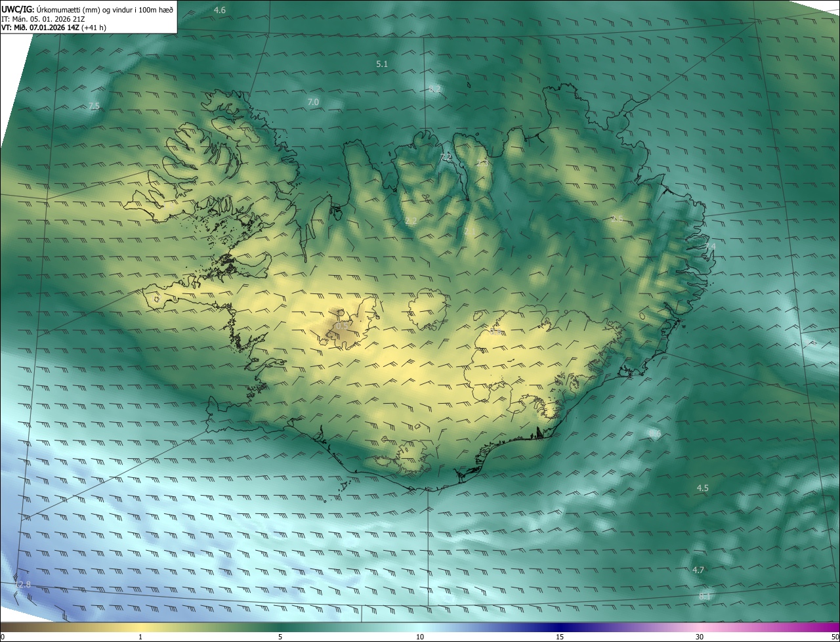Click the 4.6 value label on map
This screenshot has width=840, height=642.
pyautogui.click(x=220, y=10)
